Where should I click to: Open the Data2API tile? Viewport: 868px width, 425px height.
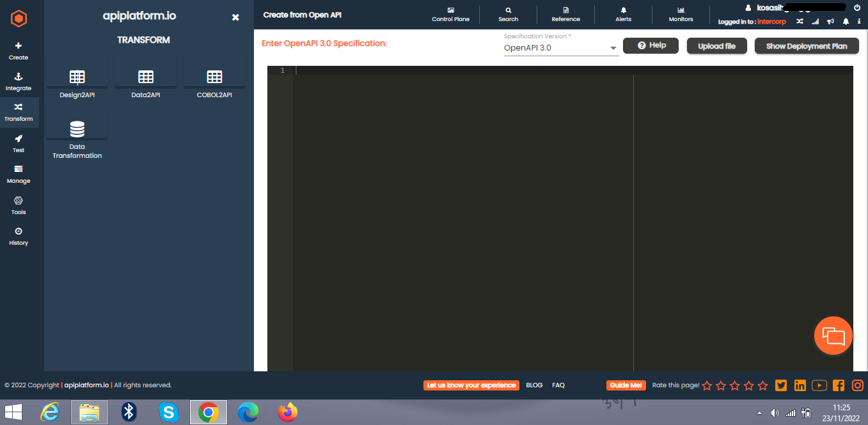tap(146, 83)
